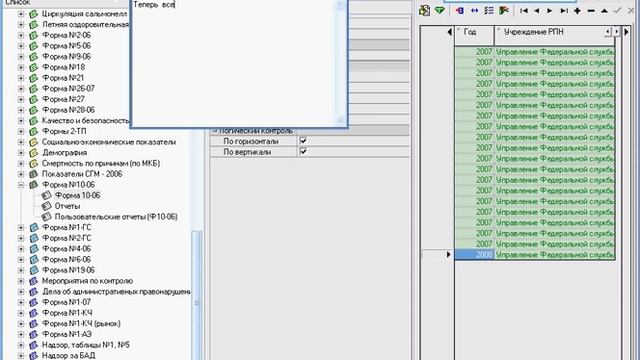Select Форма №26-07 in the tree

(x=68, y=89)
